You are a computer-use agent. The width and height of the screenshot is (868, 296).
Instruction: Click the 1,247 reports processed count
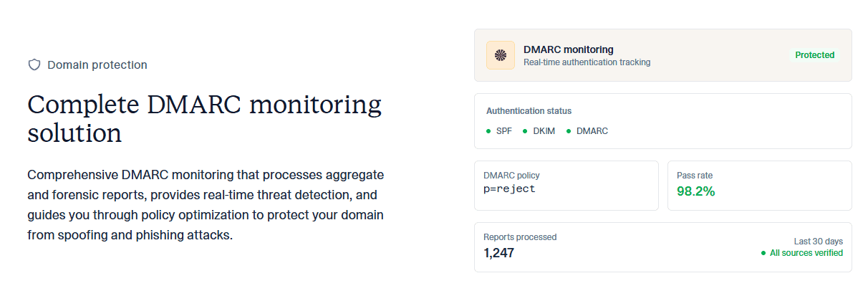point(498,252)
